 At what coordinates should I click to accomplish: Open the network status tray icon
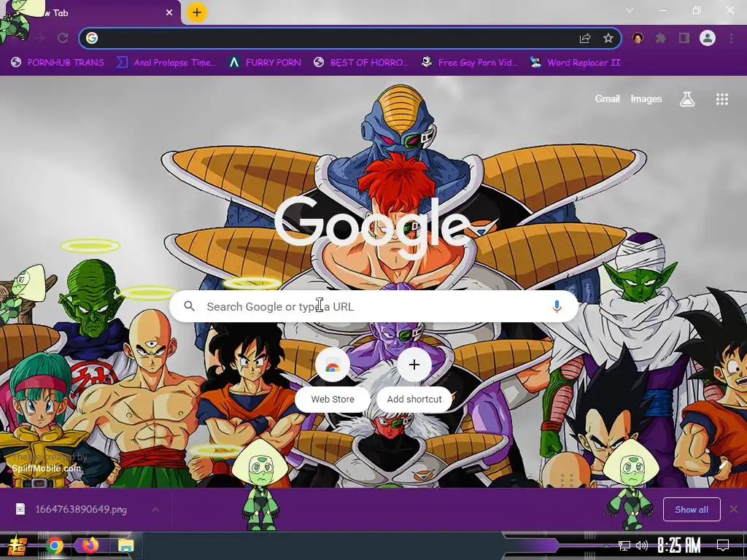click(x=624, y=545)
